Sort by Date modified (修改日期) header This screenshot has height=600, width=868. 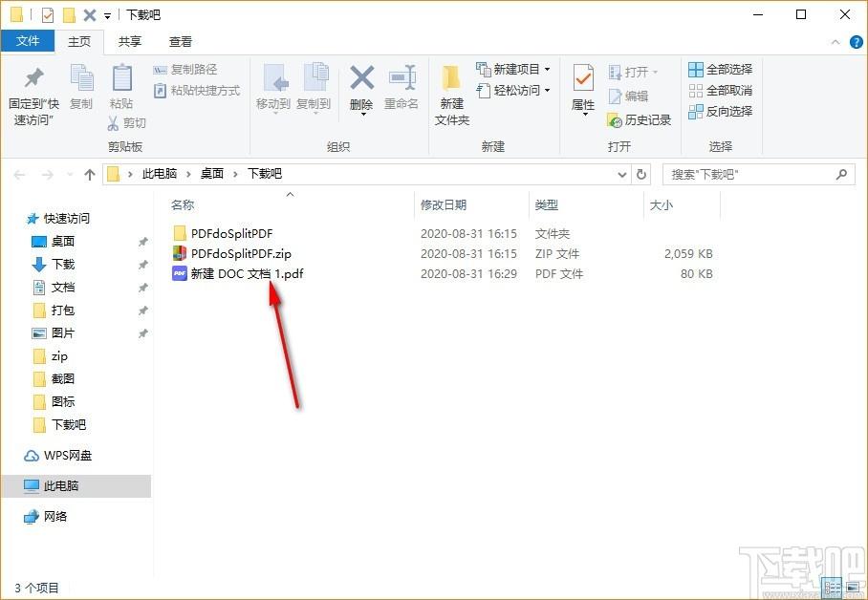click(444, 205)
